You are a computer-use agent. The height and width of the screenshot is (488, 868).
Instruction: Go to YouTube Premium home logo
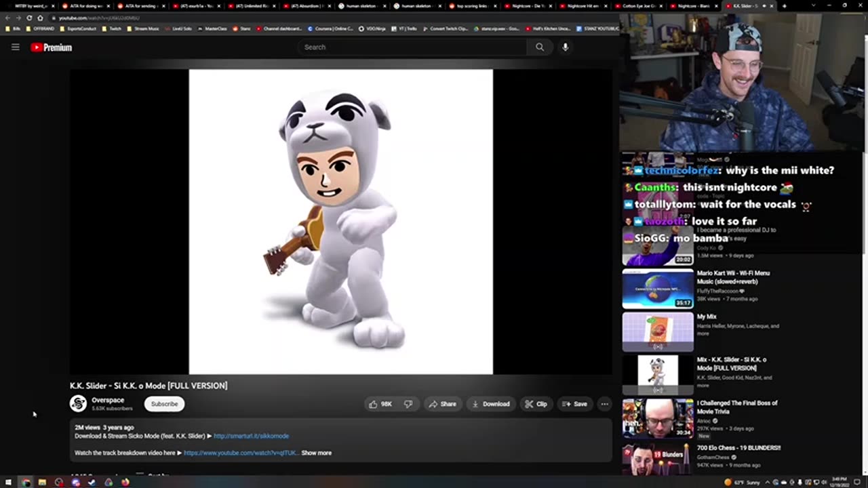click(x=51, y=47)
